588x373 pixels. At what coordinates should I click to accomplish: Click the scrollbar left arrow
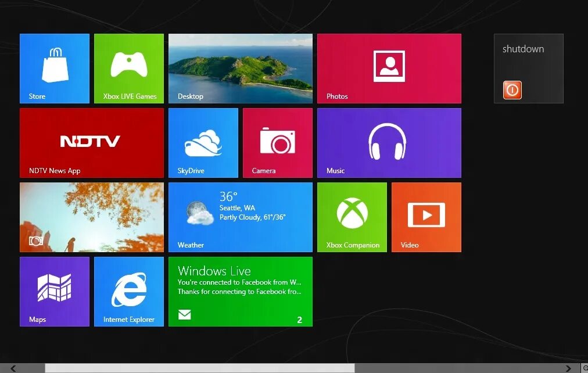[x=13, y=368]
